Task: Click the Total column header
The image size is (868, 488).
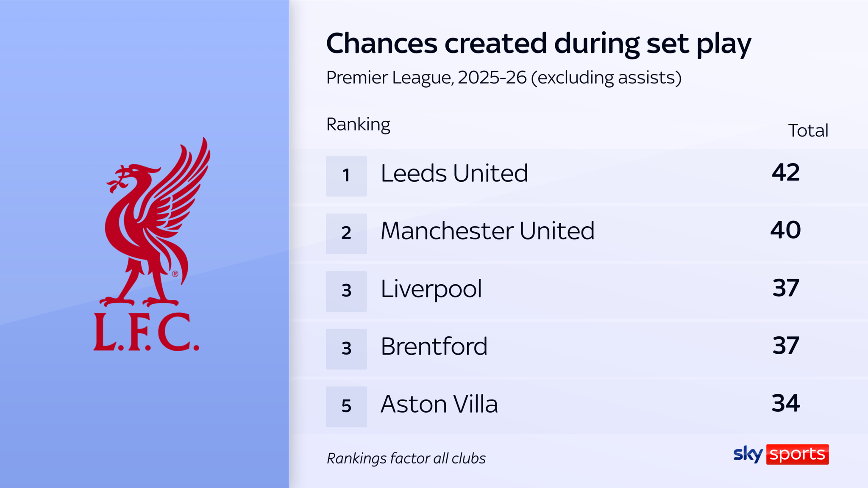Action: 808,130
